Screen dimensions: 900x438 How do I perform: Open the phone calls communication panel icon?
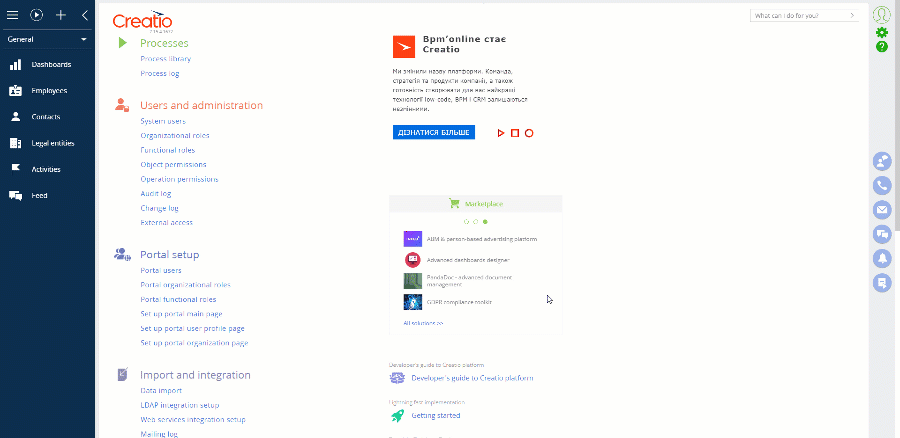[882, 185]
